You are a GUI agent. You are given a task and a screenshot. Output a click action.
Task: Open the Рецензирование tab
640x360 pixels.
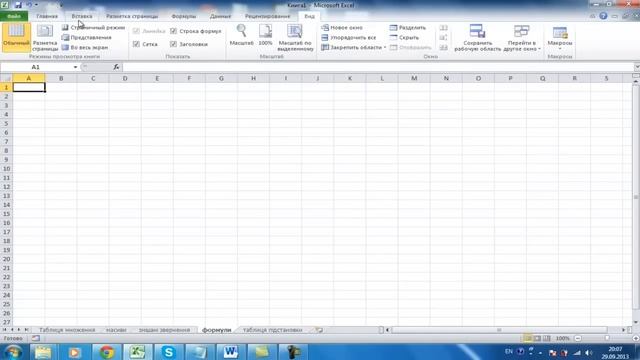267,16
